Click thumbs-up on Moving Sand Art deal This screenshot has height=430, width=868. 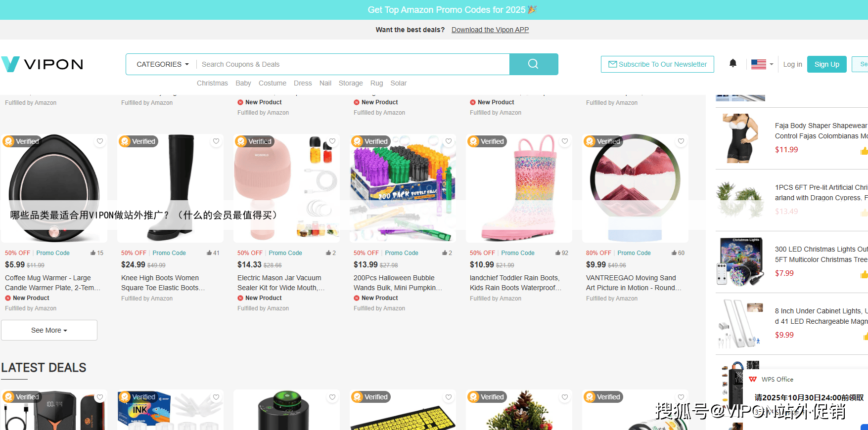674,253
